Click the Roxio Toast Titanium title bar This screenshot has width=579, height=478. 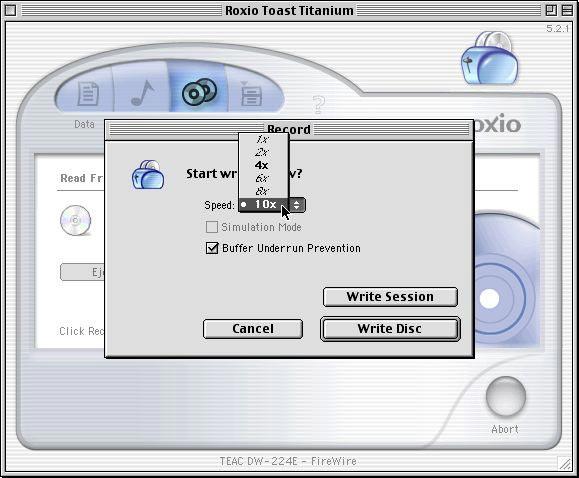click(x=289, y=10)
